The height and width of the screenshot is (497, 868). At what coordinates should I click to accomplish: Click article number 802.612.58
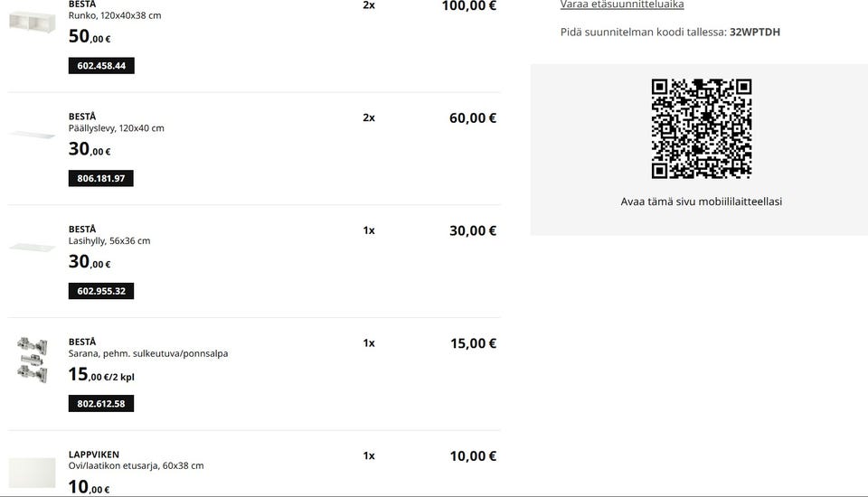[101, 403]
